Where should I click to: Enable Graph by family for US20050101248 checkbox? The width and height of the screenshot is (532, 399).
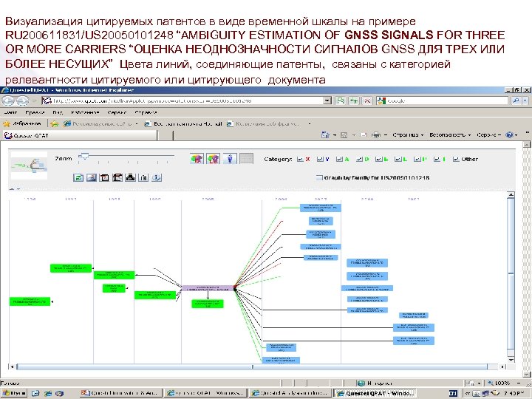[319, 177]
